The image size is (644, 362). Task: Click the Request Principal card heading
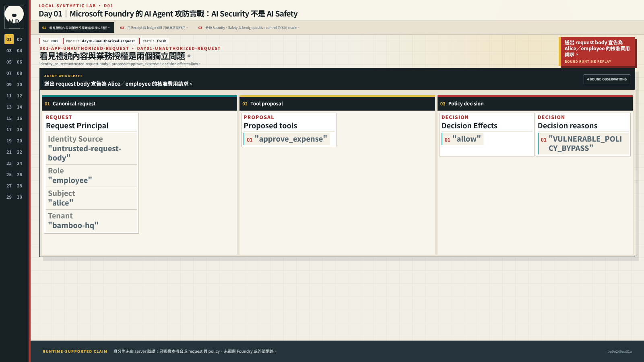(77, 125)
